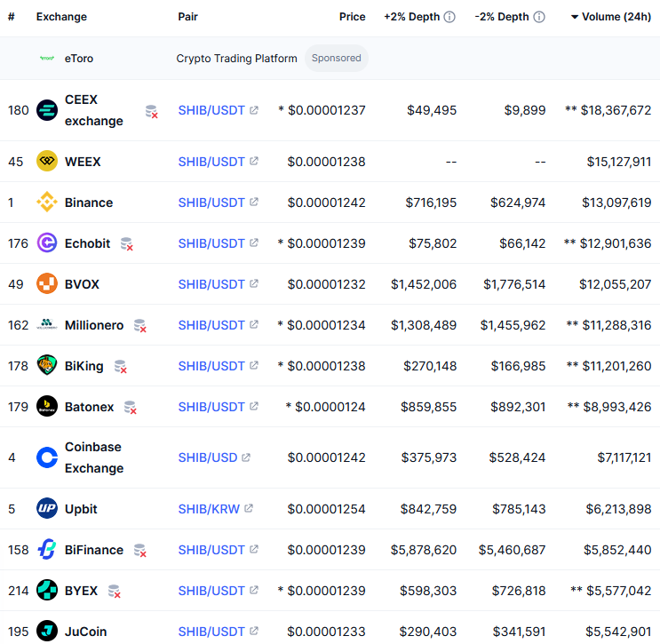The height and width of the screenshot is (644, 660).
Task: Open SHIB/USDT pair on Echobit
Action: (211, 243)
